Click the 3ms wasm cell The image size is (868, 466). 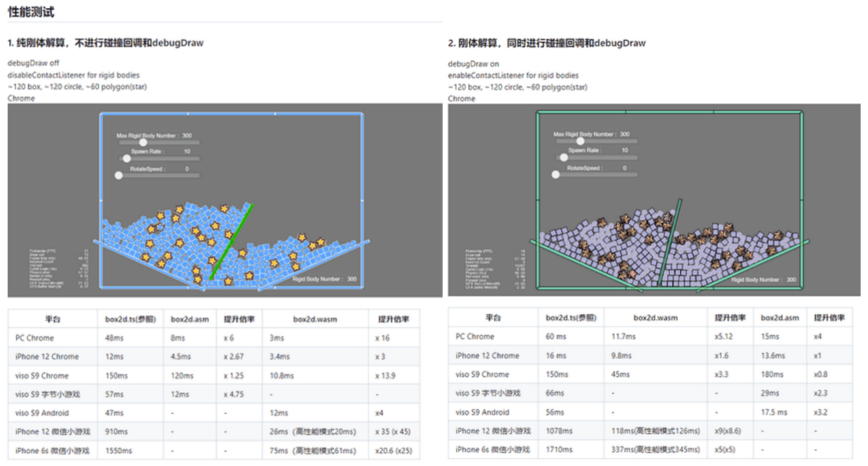click(x=316, y=337)
